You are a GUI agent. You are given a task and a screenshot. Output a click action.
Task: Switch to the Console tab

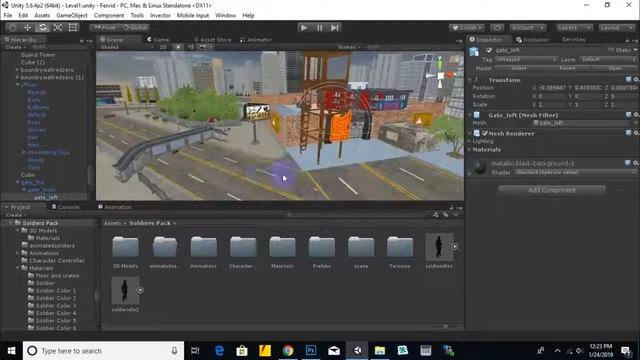65,207
